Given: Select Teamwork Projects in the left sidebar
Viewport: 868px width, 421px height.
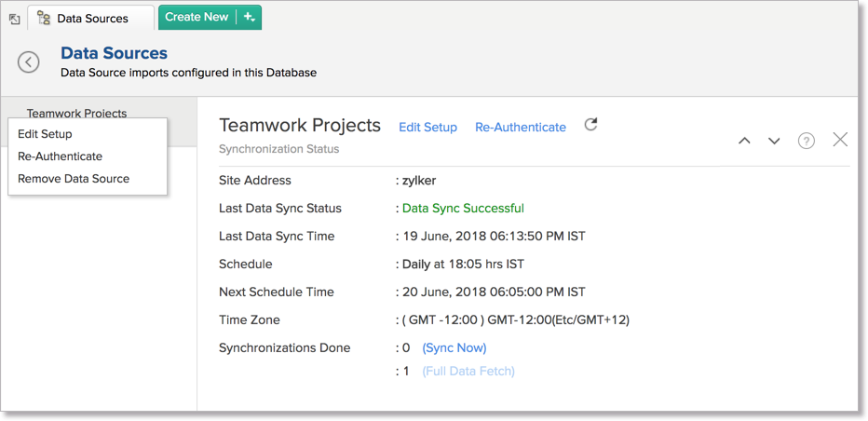Looking at the screenshot, I should [77, 113].
